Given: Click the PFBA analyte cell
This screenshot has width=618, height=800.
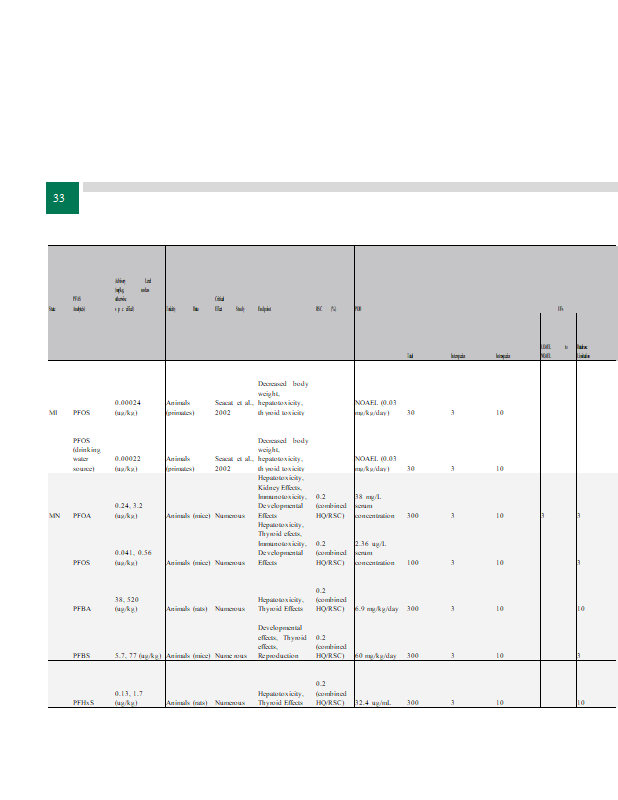Looking at the screenshot, I should pyautogui.click(x=84, y=608).
